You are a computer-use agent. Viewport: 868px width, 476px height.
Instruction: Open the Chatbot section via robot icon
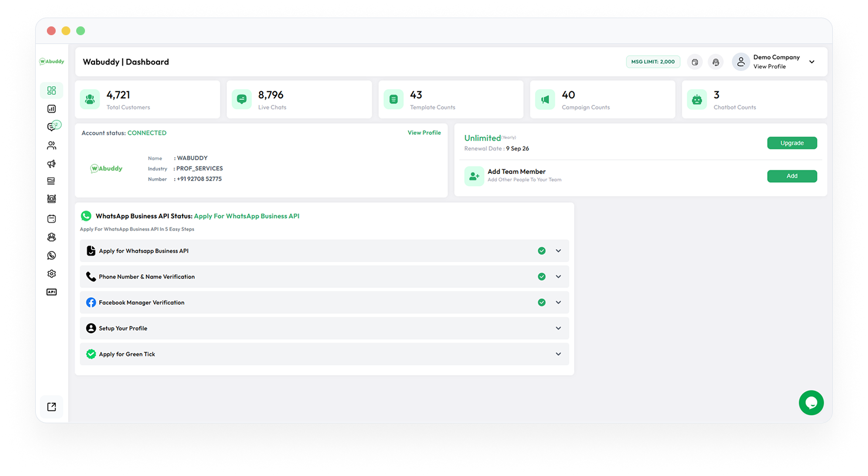52,199
